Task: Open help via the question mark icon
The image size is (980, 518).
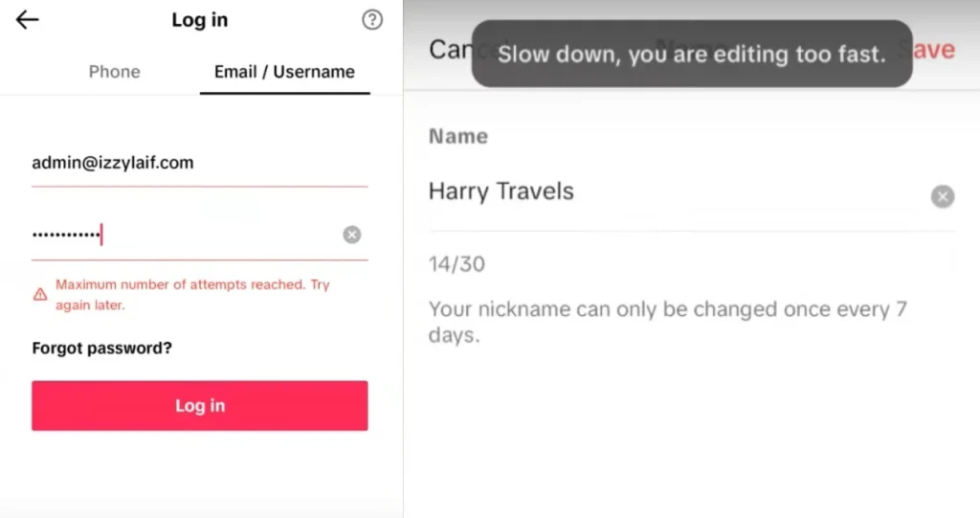Action: click(372, 20)
